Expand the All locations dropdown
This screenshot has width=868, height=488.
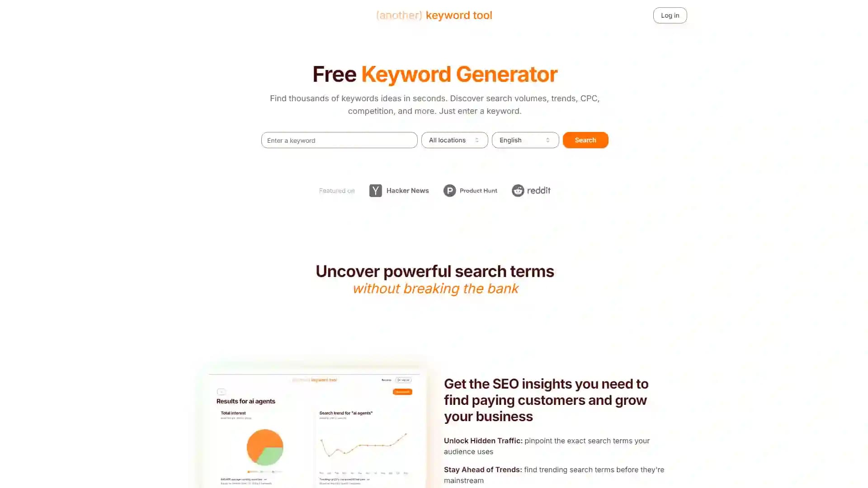coord(454,140)
